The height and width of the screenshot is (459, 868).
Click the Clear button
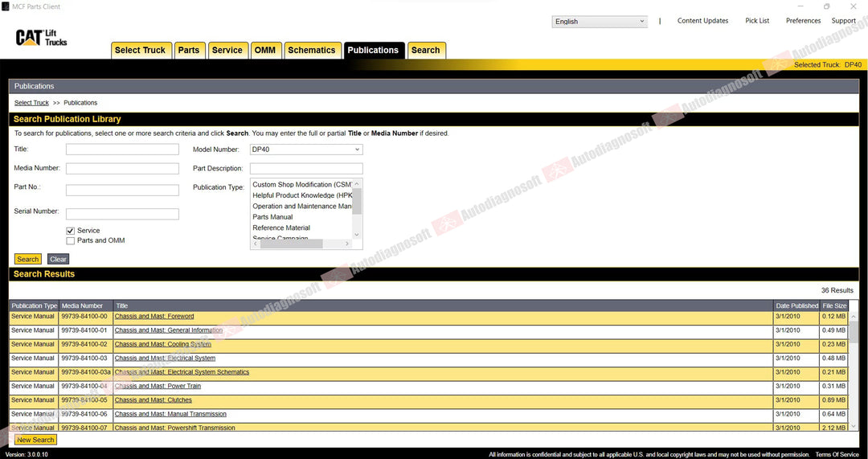point(58,259)
